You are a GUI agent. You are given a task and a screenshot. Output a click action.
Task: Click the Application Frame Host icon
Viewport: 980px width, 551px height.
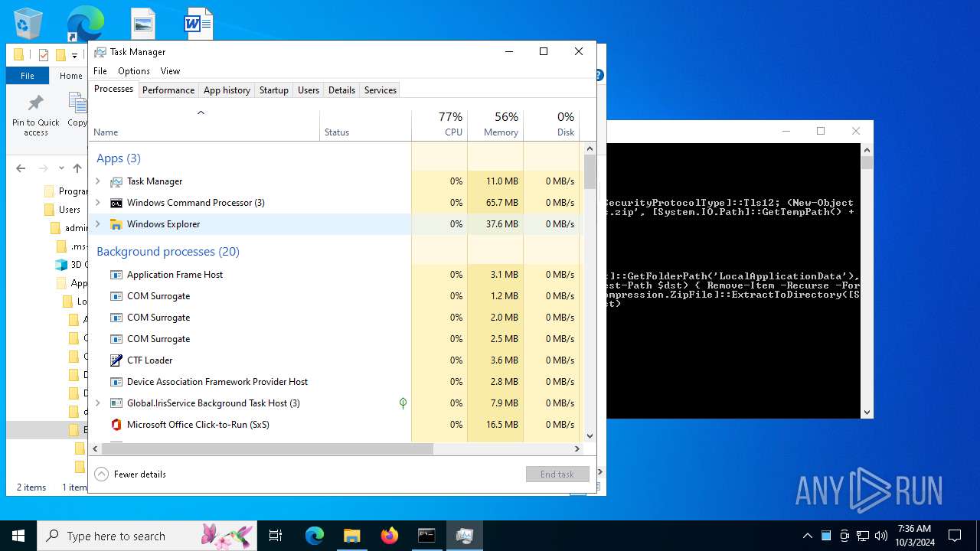116,275
